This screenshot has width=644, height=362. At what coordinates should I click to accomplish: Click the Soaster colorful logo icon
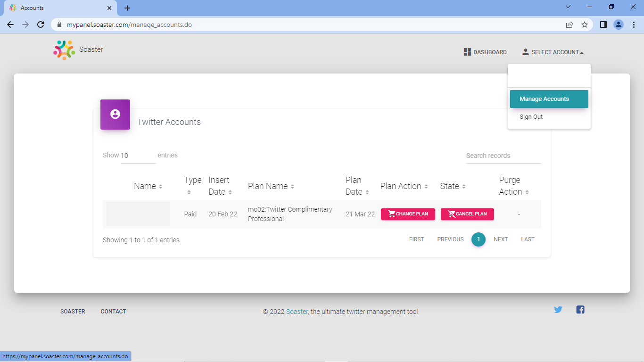(64, 50)
